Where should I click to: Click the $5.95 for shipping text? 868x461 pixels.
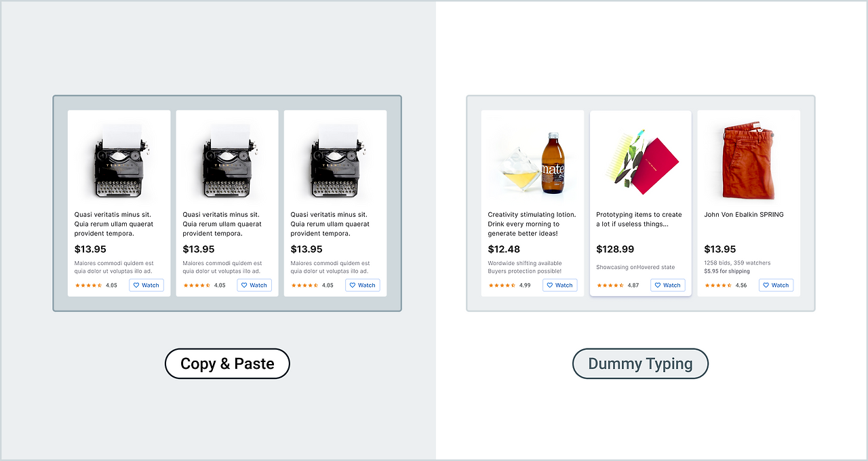tap(727, 271)
